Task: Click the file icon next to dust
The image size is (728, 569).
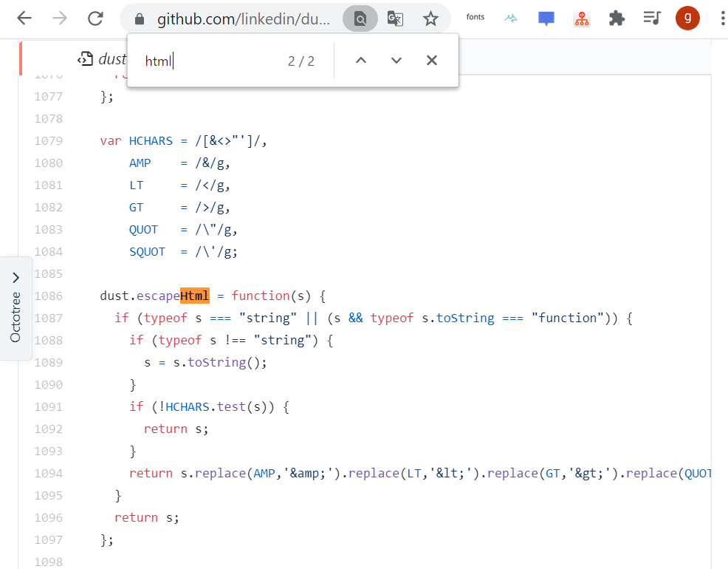Action: tap(86, 59)
